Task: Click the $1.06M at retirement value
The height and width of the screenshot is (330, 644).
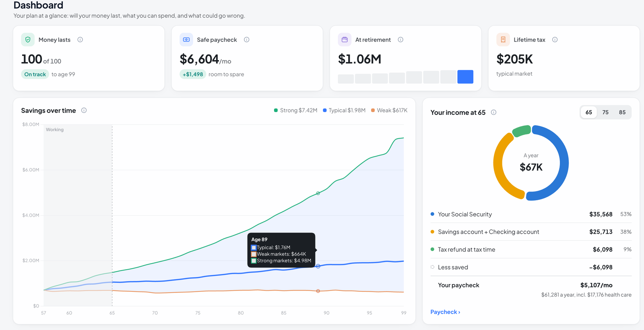Action: (359, 59)
